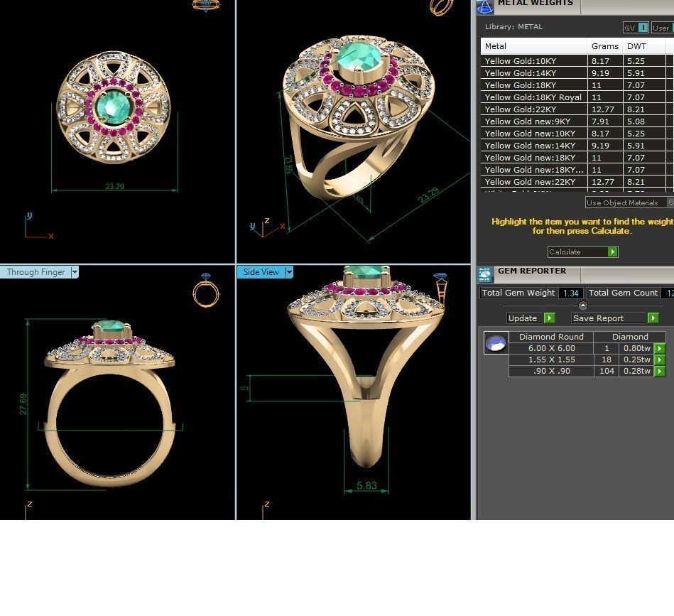
Task: Open the Through Finger viewport dropdown
Action: tap(75, 272)
